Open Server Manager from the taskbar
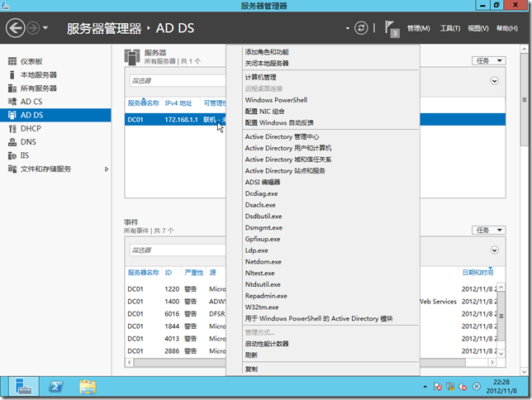The height and width of the screenshot is (400, 532). (24, 387)
